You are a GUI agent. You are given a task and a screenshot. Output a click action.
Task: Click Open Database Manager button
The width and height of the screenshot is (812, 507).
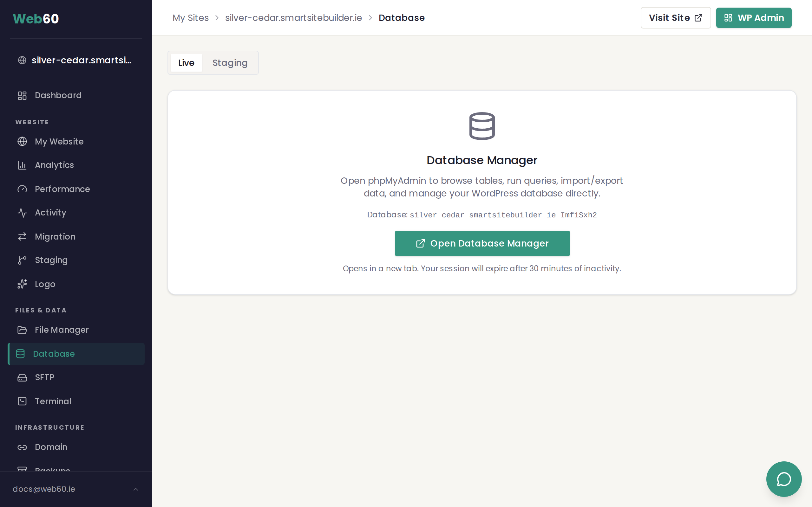click(x=482, y=243)
